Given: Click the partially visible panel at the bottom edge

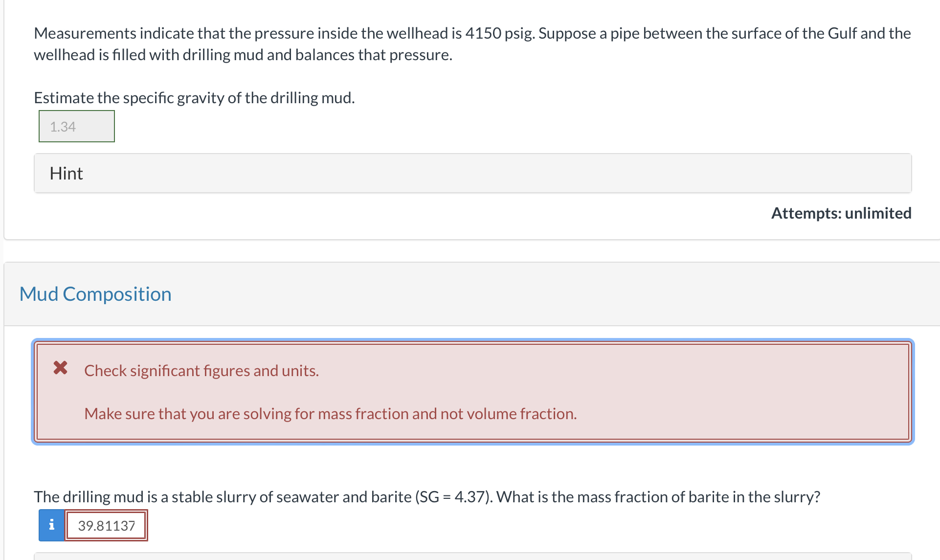Looking at the screenshot, I should point(472,557).
